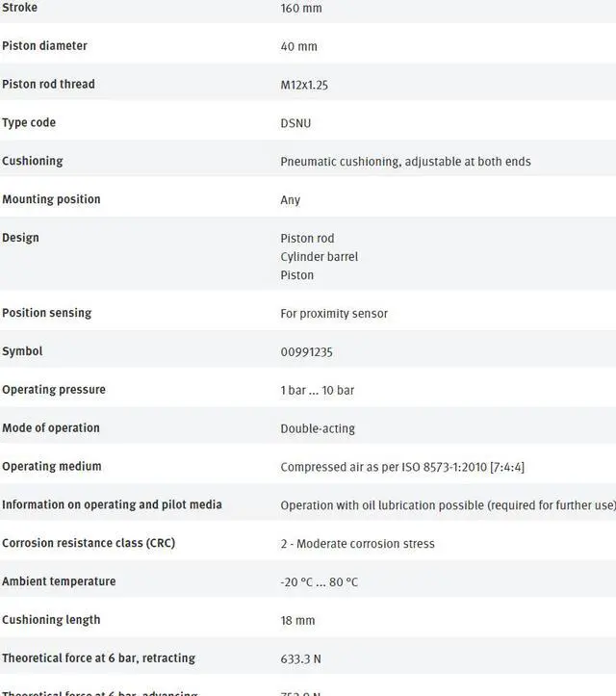
Task: Select the oil lubrication information text
Action: click(x=448, y=505)
